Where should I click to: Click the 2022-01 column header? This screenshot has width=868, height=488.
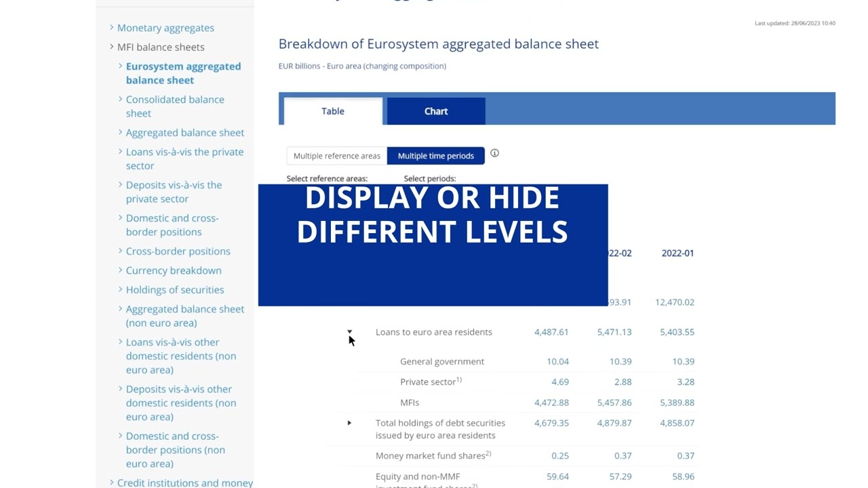tap(678, 253)
